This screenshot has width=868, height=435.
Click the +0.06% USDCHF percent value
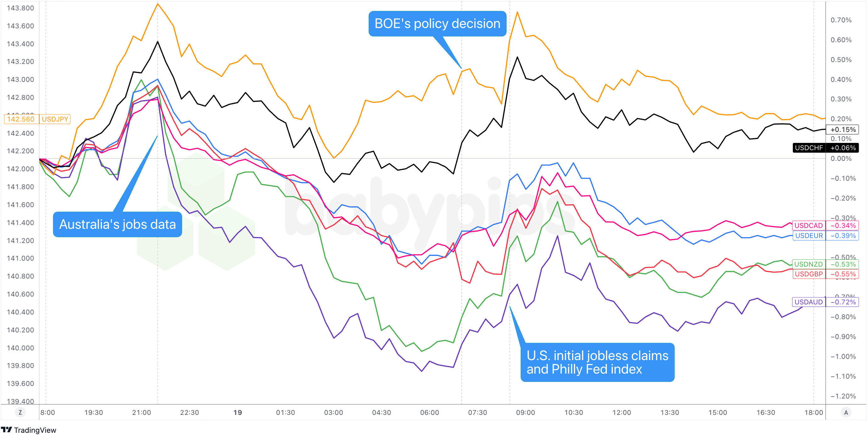(843, 148)
